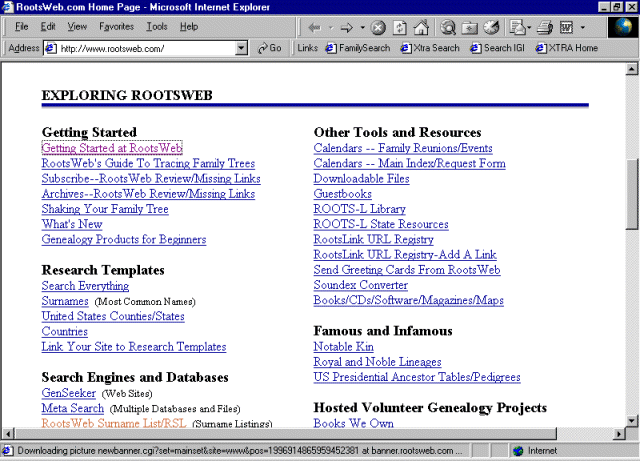Click the vertical scrollbar up arrow
Image resolution: width=640 pixels, height=461 pixels.
tap(631, 69)
